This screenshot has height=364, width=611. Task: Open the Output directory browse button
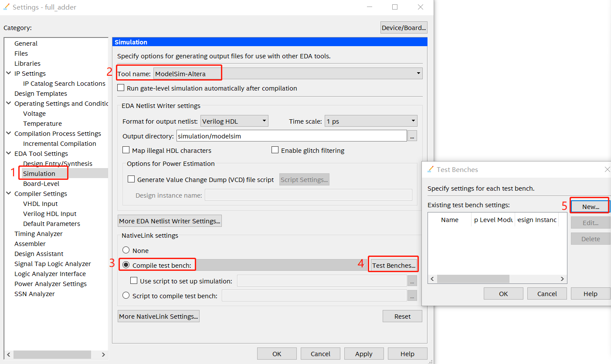point(412,136)
